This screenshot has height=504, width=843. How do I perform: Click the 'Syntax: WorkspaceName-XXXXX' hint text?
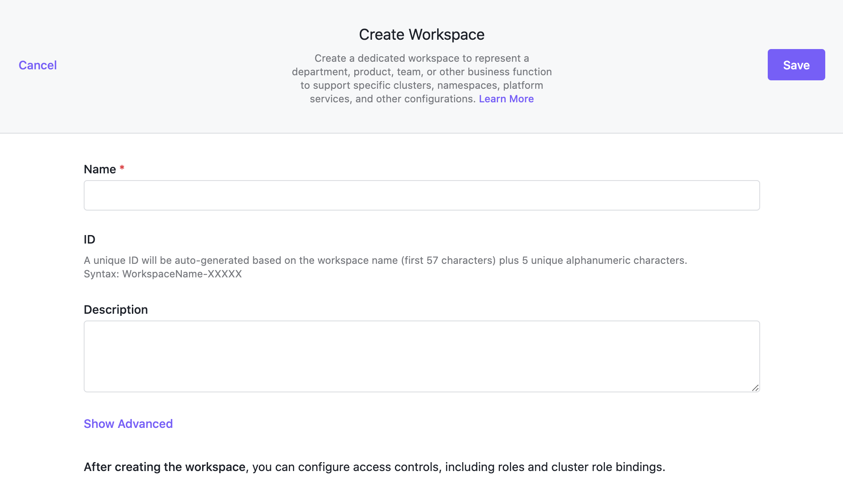pyautogui.click(x=163, y=274)
